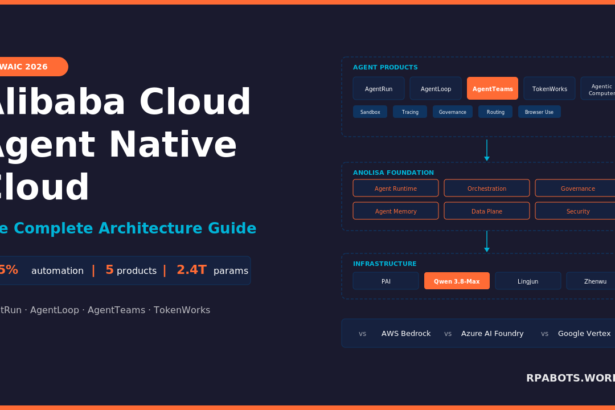Click the Sandbox chip
Screen dimensions: 615x410
(370, 112)
